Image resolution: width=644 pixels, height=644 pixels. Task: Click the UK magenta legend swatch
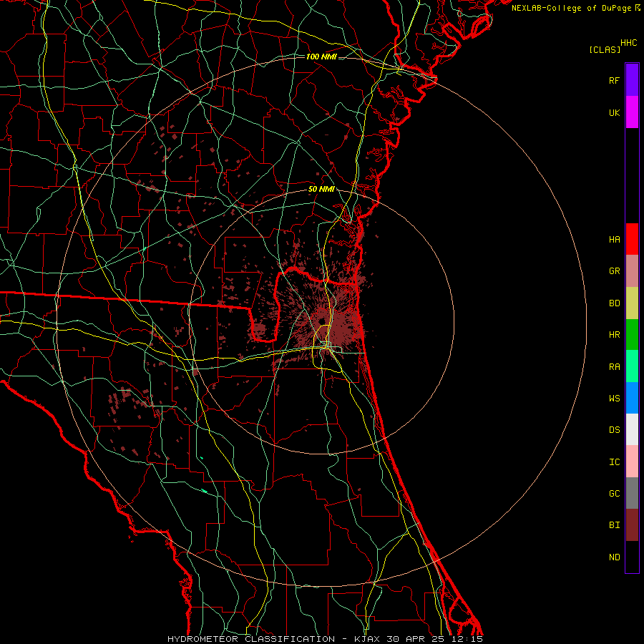pos(632,112)
